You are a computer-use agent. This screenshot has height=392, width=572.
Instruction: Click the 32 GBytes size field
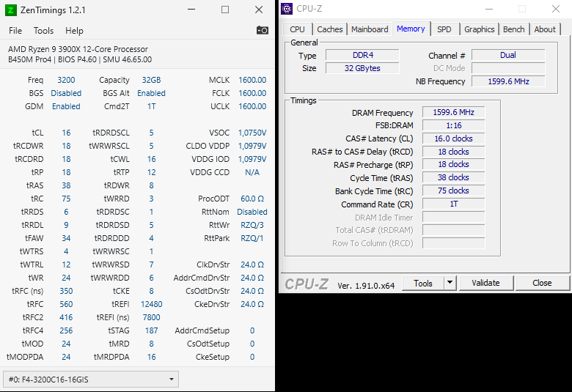(x=362, y=68)
